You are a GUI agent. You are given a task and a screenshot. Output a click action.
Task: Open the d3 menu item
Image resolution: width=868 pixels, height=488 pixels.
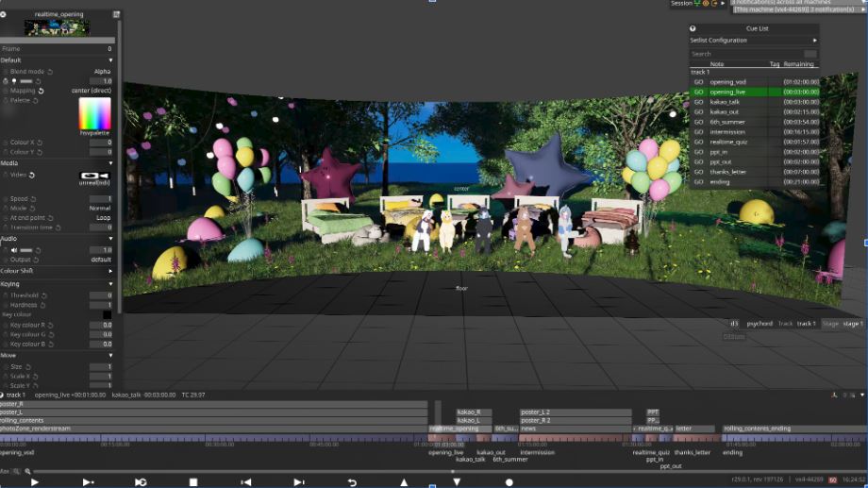click(x=734, y=324)
